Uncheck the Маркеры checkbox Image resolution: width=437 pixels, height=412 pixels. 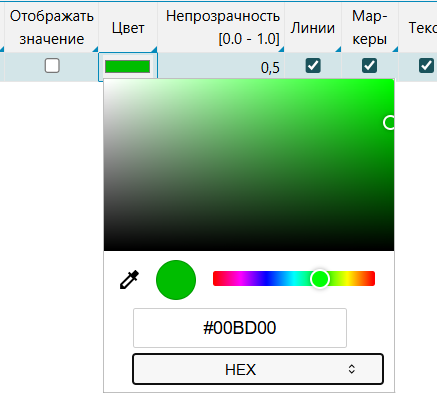coord(370,65)
